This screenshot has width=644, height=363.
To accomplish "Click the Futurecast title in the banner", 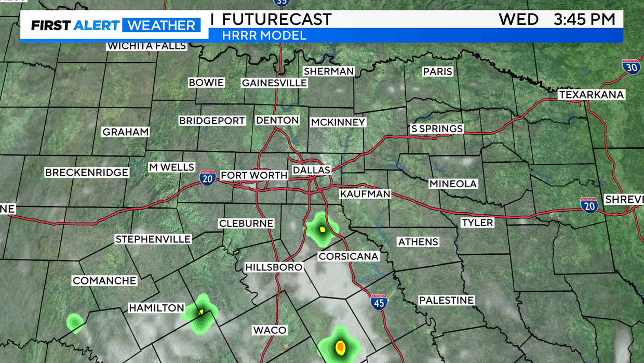I will (277, 19).
